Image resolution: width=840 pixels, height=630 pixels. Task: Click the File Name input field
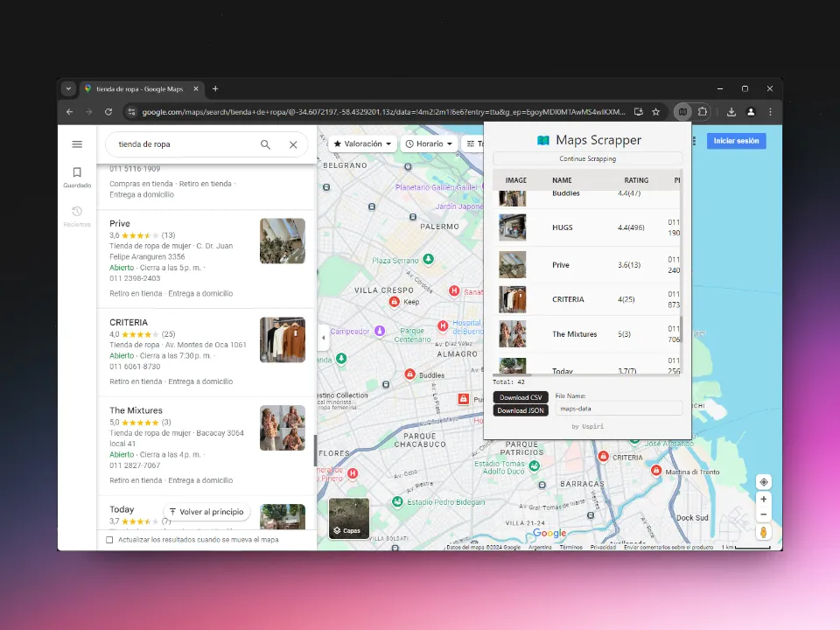click(x=619, y=409)
